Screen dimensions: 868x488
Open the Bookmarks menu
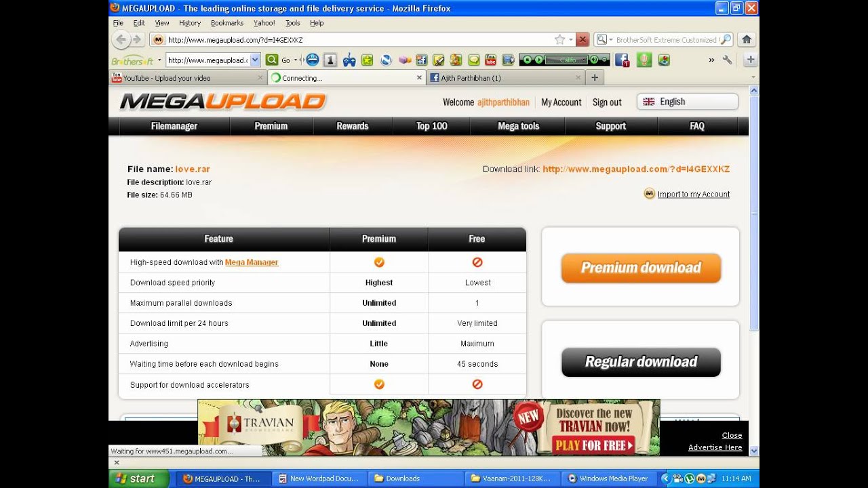click(227, 23)
